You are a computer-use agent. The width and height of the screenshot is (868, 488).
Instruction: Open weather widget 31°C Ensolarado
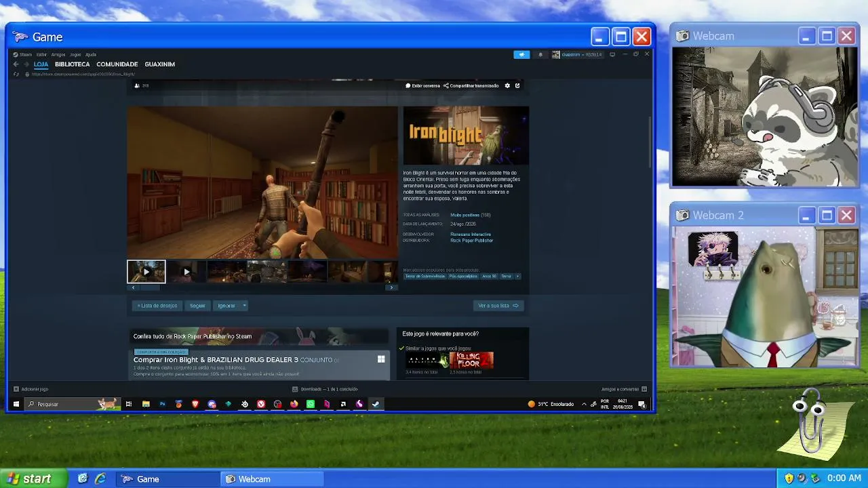551,404
